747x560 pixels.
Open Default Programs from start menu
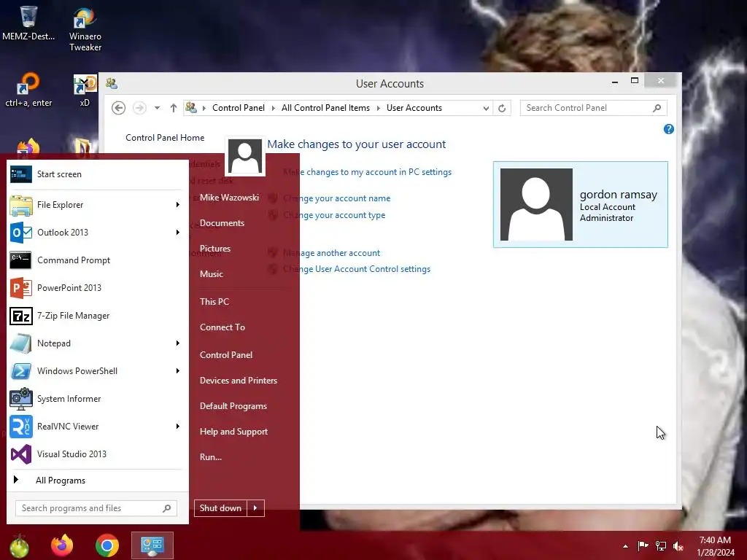click(233, 406)
